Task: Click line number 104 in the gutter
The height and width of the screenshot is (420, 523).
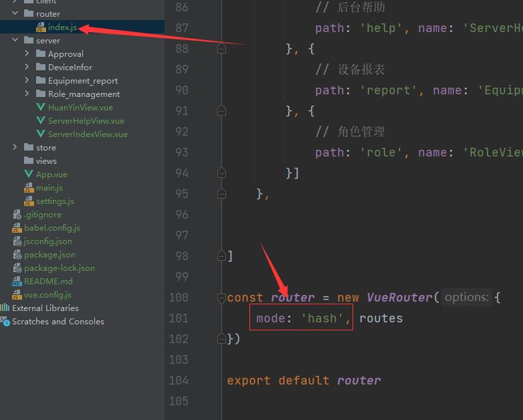Action: point(179,381)
